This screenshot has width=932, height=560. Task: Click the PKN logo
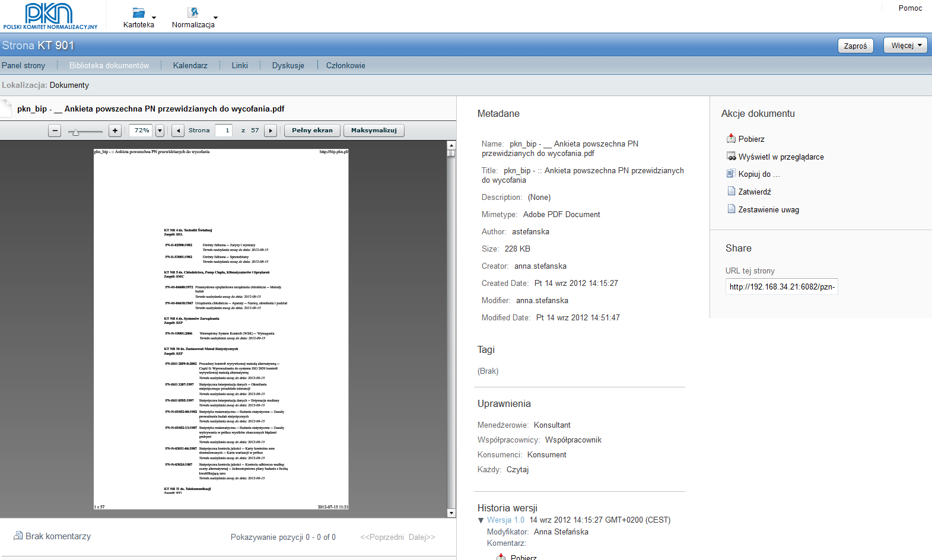(50, 16)
